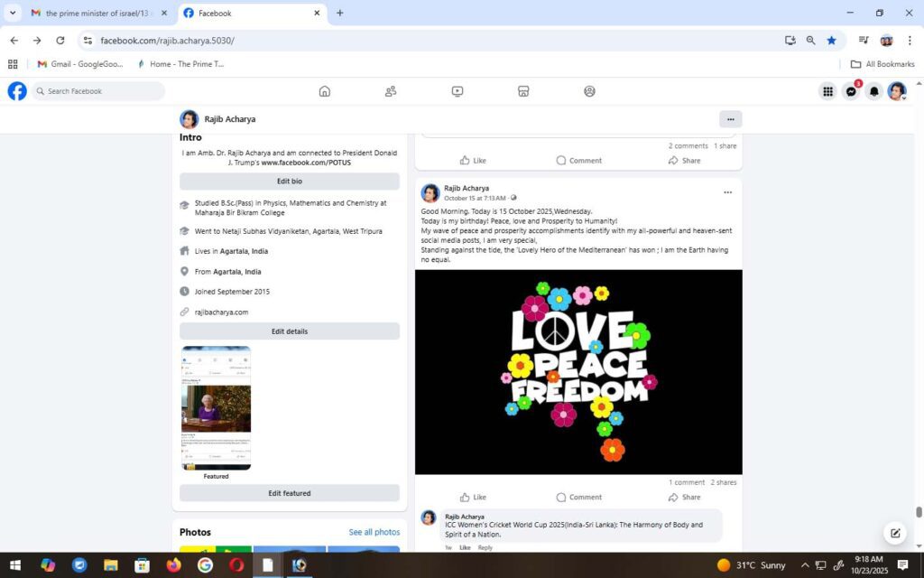The image size is (924, 578).
Task: Open Windows Start menu
Action: [15, 565]
